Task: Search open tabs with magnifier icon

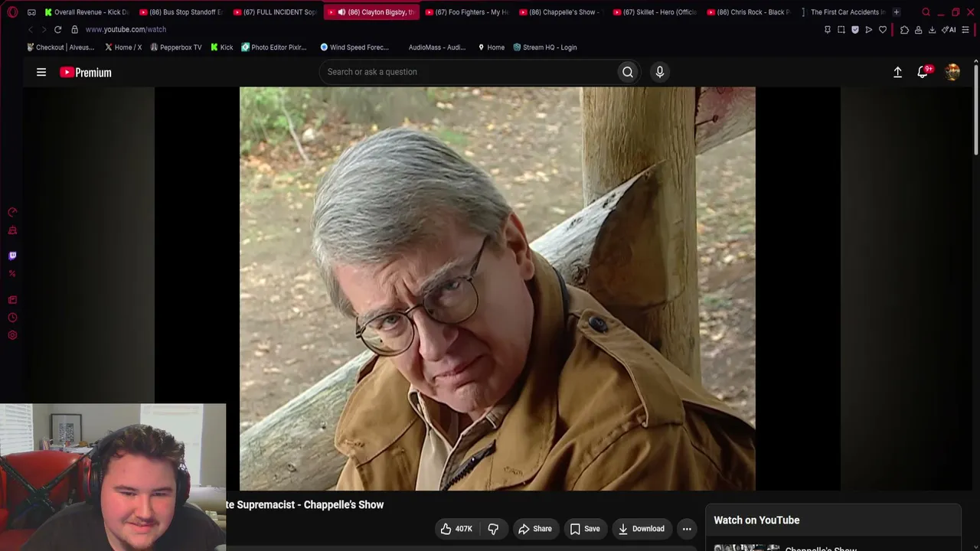Action: click(x=926, y=12)
